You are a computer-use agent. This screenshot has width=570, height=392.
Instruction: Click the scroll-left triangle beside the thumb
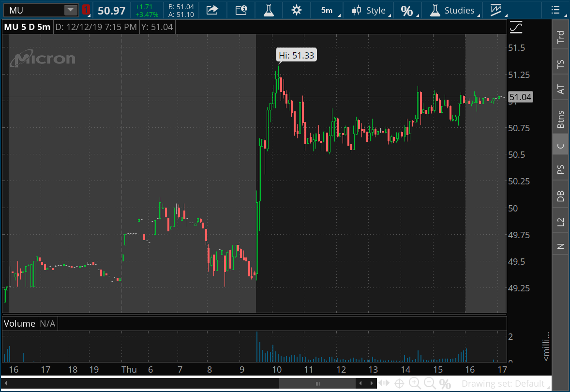point(360,383)
